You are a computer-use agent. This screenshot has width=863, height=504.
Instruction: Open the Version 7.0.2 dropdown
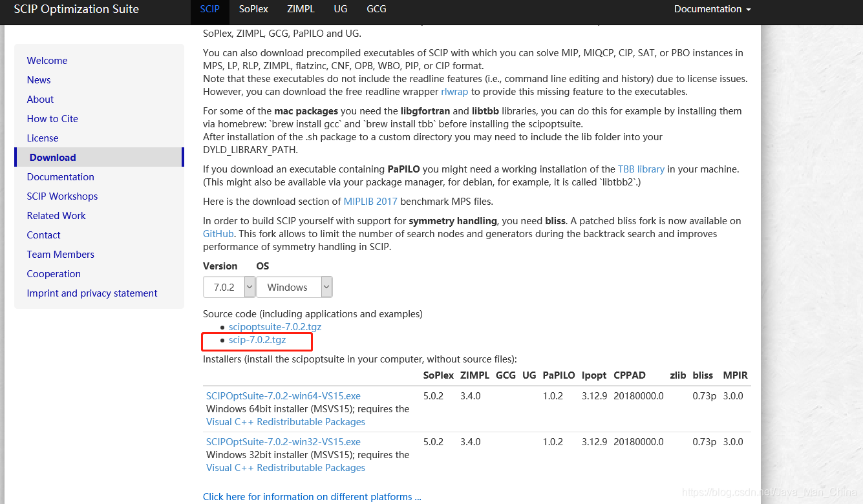[x=229, y=287]
